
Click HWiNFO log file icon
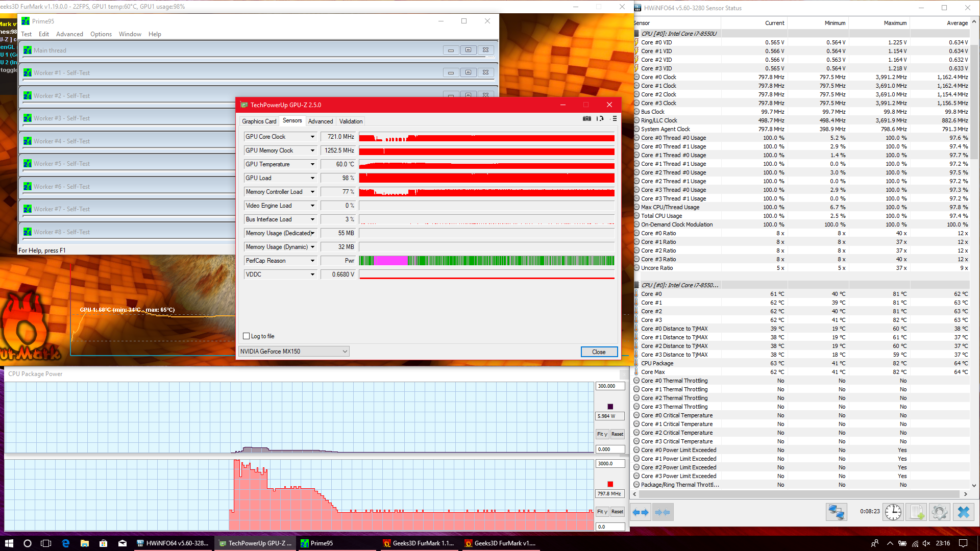coord(916,512)
